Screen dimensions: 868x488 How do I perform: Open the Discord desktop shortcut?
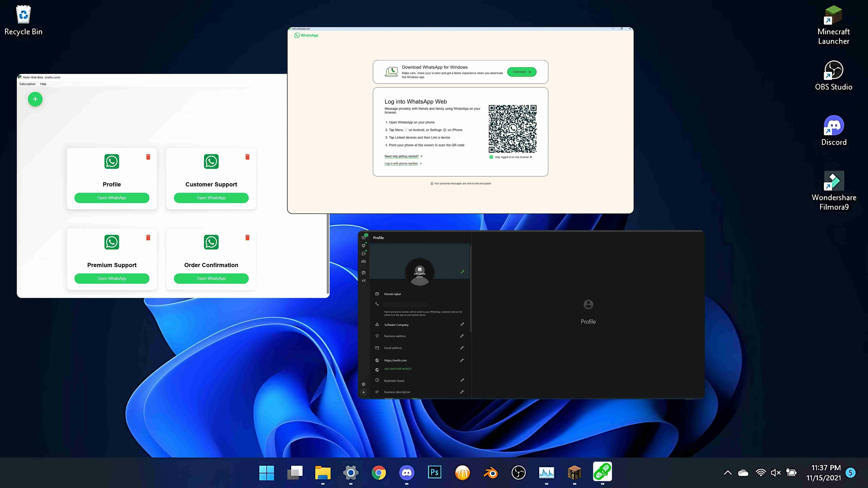pyautogui.click(x=834, y=130)
